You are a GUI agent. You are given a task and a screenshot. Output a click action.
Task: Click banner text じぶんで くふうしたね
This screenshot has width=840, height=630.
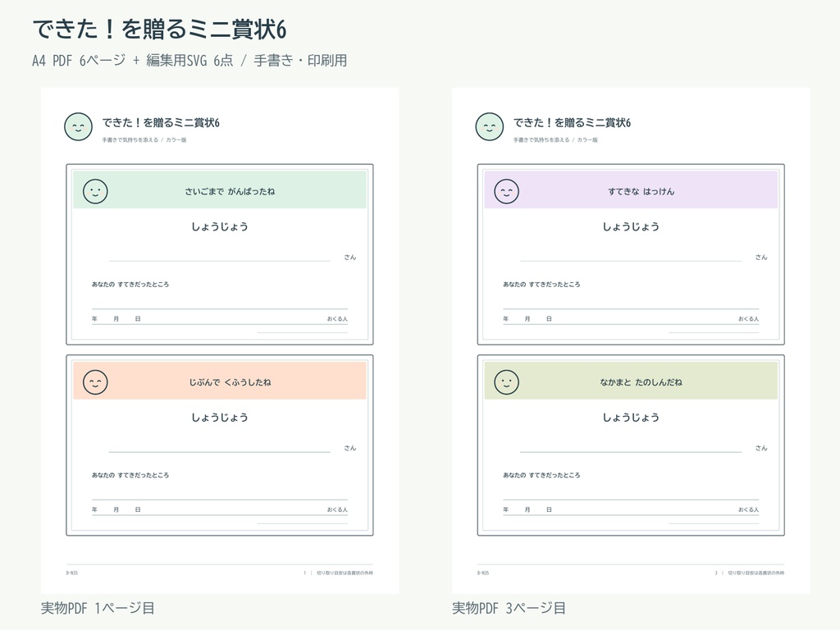point(230,382)
